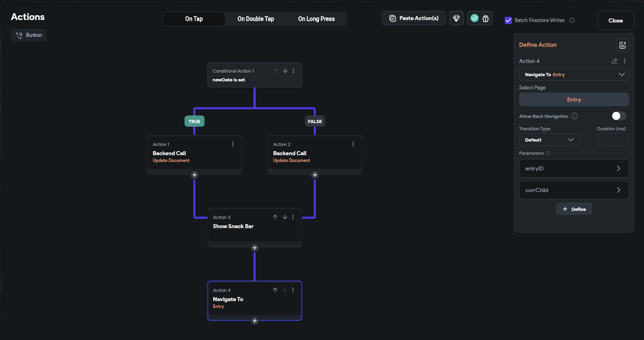644x340 pixels.
Task: Click the bug debug icon in toolbar
Action: pyautogui.click(x=485, y=18)
